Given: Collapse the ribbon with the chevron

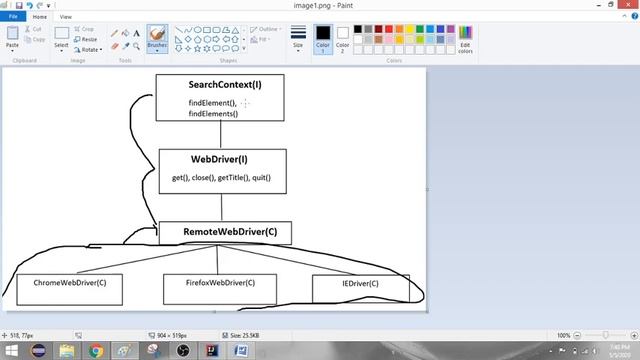Looking at the screenshot, I should [624, 16].
